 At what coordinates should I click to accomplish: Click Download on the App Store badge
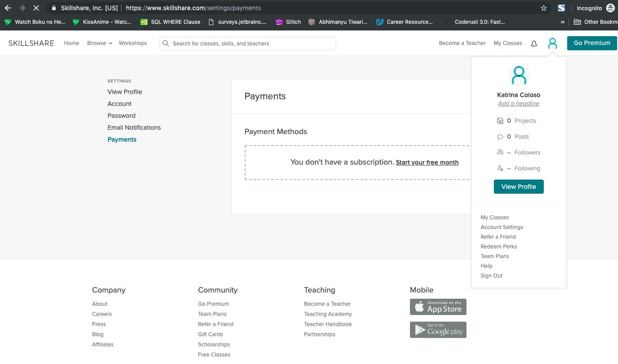pos(438,307)
